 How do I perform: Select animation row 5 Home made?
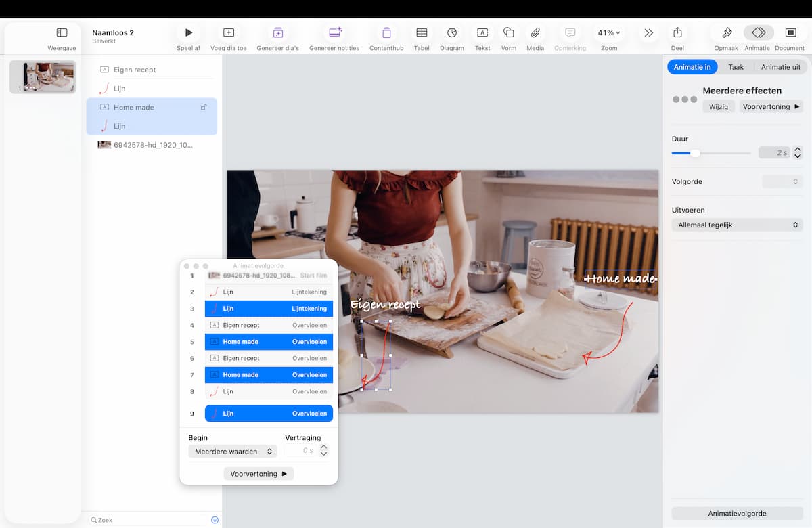(x=269, y=342)
